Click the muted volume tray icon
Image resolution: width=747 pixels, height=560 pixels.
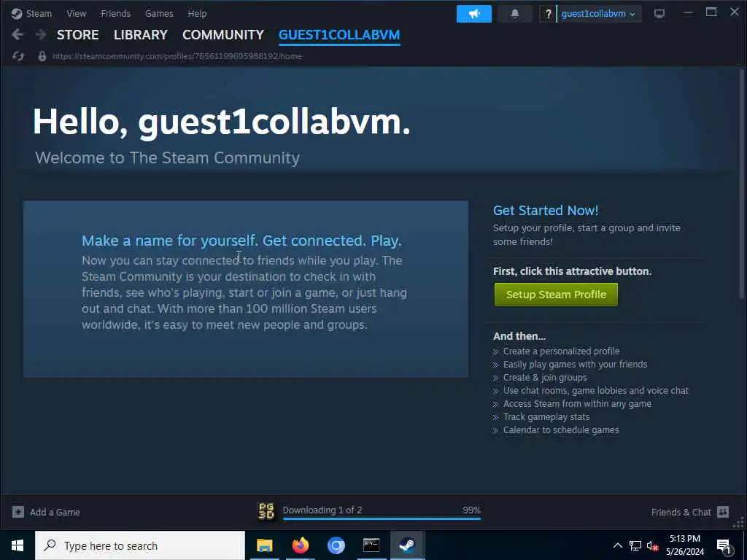652,545
